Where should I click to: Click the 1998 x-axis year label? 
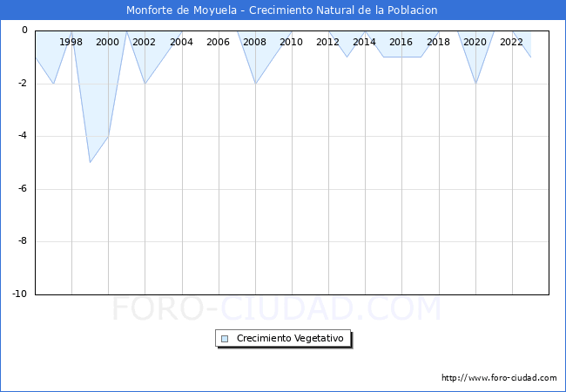tap(71, 42)
